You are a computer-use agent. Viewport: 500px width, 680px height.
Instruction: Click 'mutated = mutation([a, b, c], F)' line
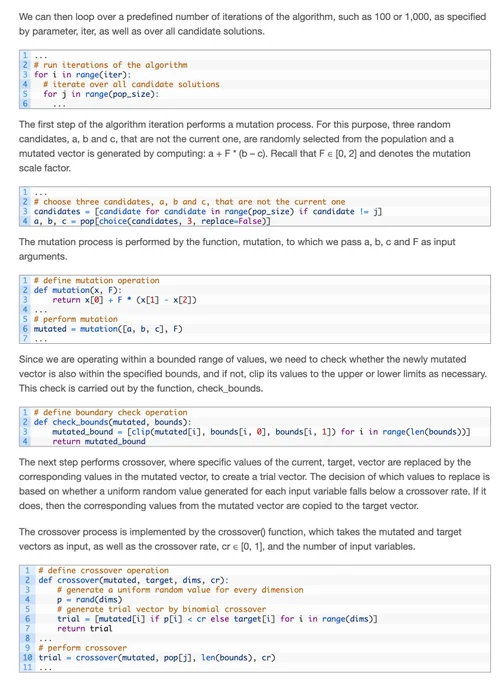[x=108, y=329]
